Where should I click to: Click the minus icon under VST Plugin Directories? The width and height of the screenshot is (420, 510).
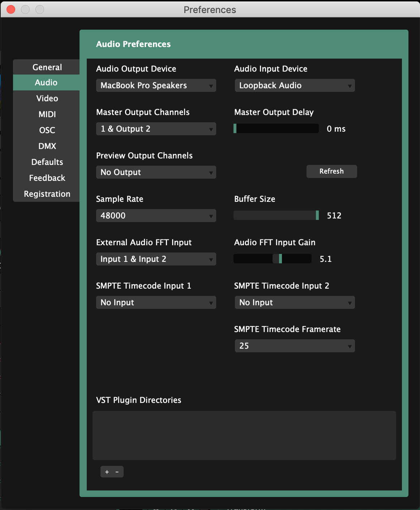117,472
